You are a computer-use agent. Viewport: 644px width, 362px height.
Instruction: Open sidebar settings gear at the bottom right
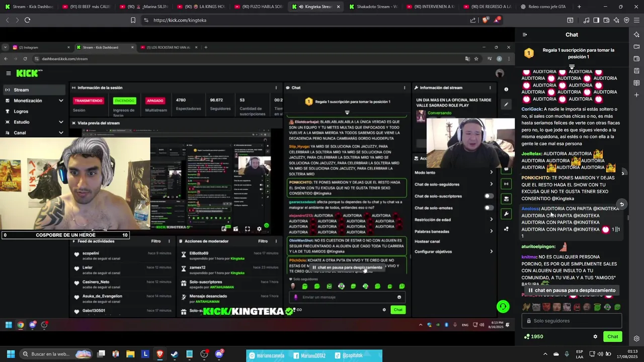click(x=636, y=338)
